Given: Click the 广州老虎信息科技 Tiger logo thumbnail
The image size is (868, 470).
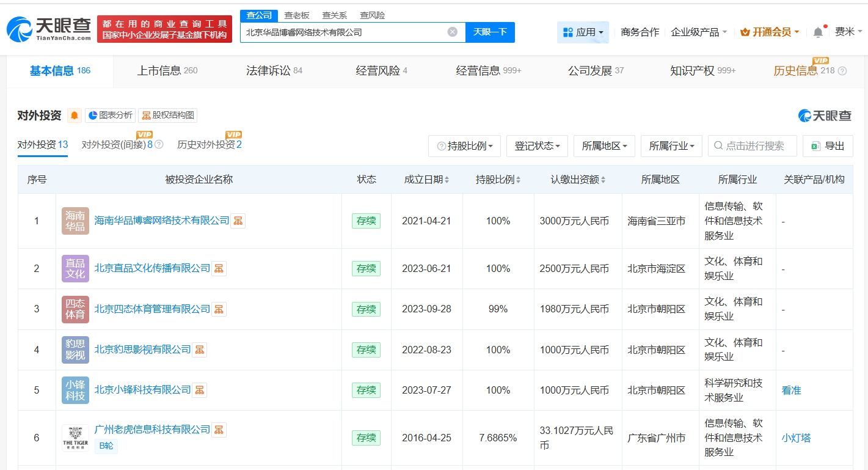Looking at the screenshot, I should click(x=75, y=438).
